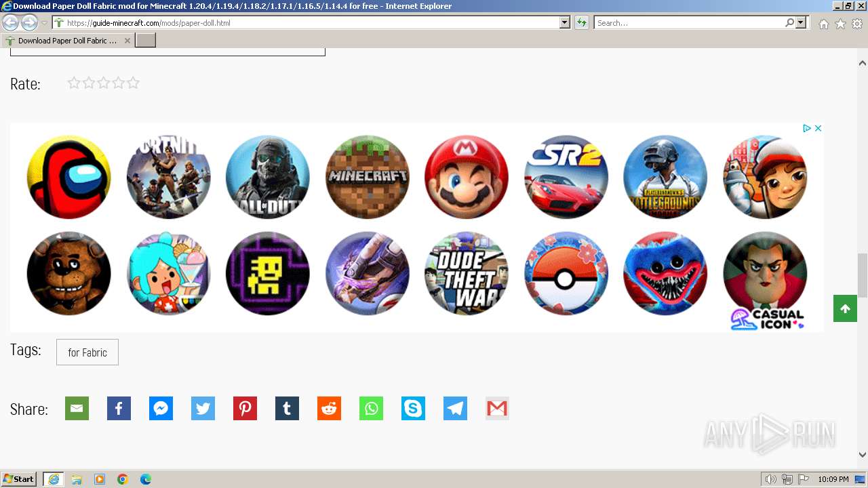Click the Minecraft grass block icon
The width and height of the screenshot is (868, 488).
(x=368, y=177)
